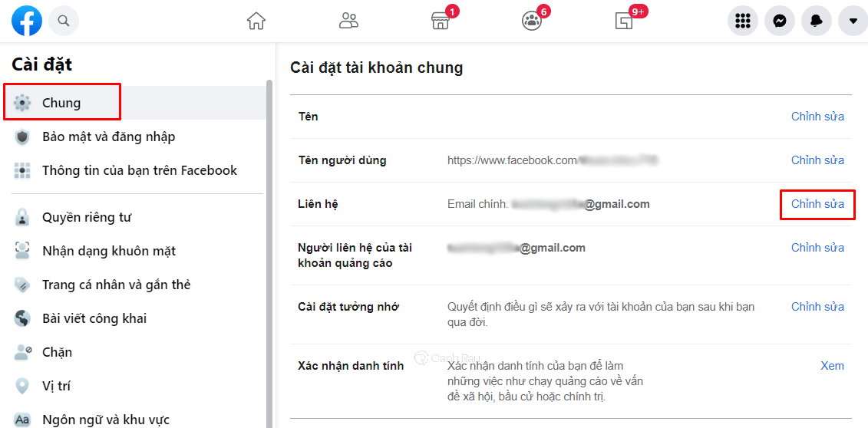Click the Cài đặt sidebar heading
This screenshot has width=868, height=428.
tap(42, 64)
